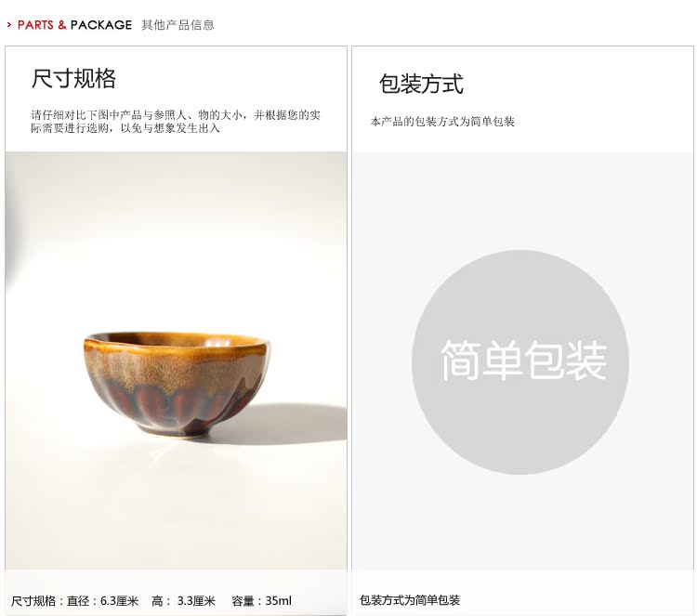Click the 直径：6.3厘米 specification

[102, 601]
